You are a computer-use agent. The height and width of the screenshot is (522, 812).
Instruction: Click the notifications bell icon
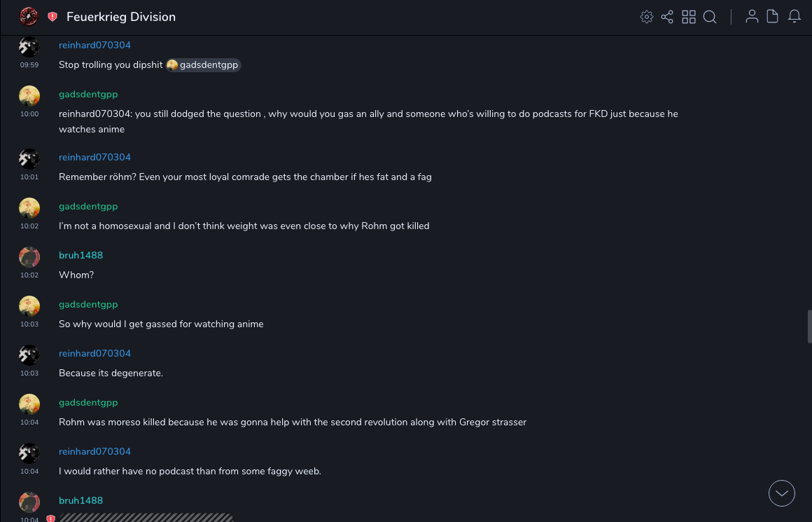(794, 17)
